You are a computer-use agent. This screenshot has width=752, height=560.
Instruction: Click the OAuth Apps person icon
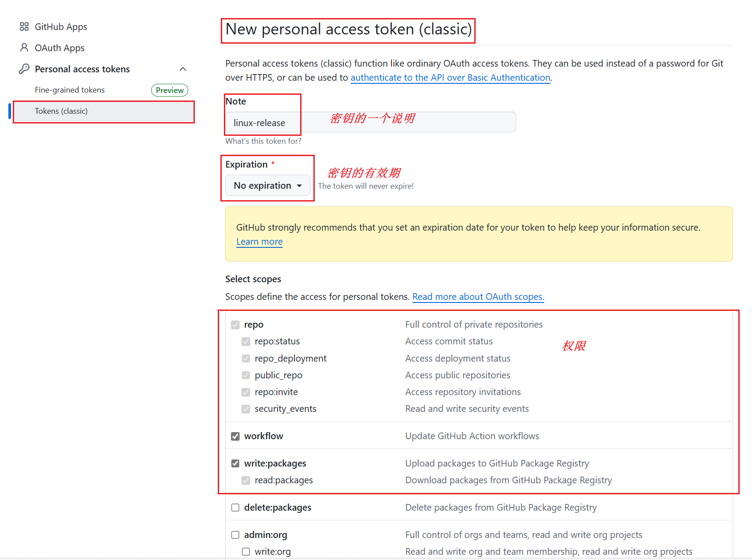[x=24, y=48]
